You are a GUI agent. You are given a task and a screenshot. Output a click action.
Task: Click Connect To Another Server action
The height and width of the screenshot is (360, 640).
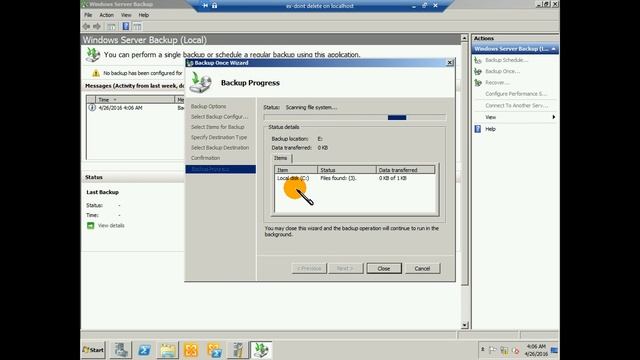(516, 105)
